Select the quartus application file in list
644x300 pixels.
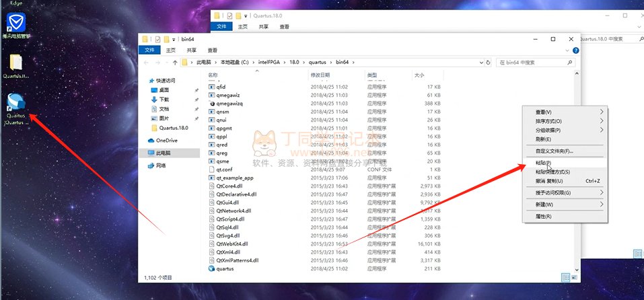click(x=225, y=268)
